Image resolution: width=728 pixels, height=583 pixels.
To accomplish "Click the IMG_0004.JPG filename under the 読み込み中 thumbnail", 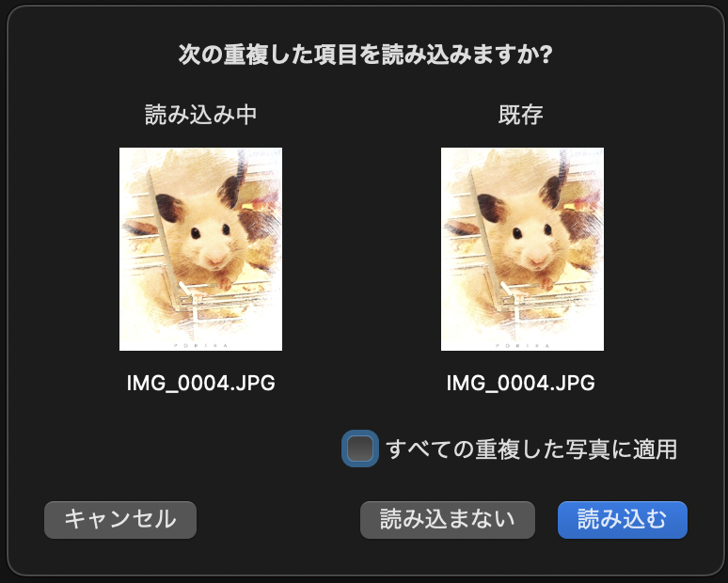I will click(x=200, y=383).
